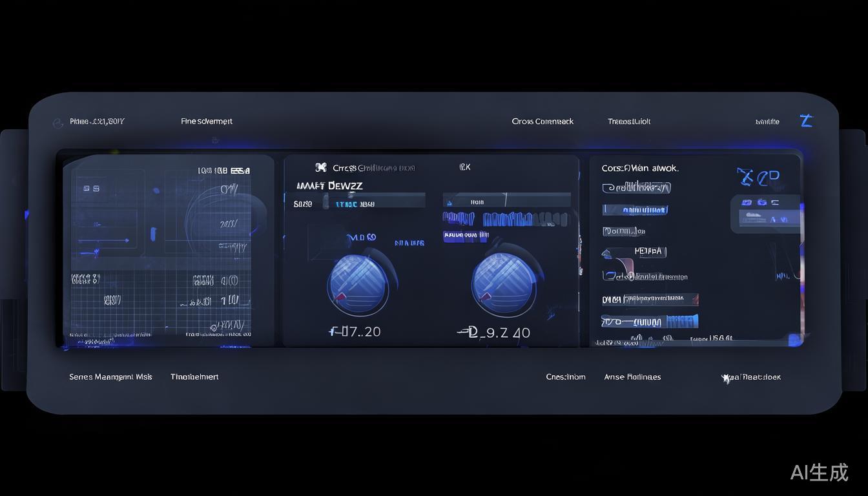The height and width of the screenshot is (496, 868).
Task: Click the icon left of the Cross Calibration title
Action: point(320,168)
